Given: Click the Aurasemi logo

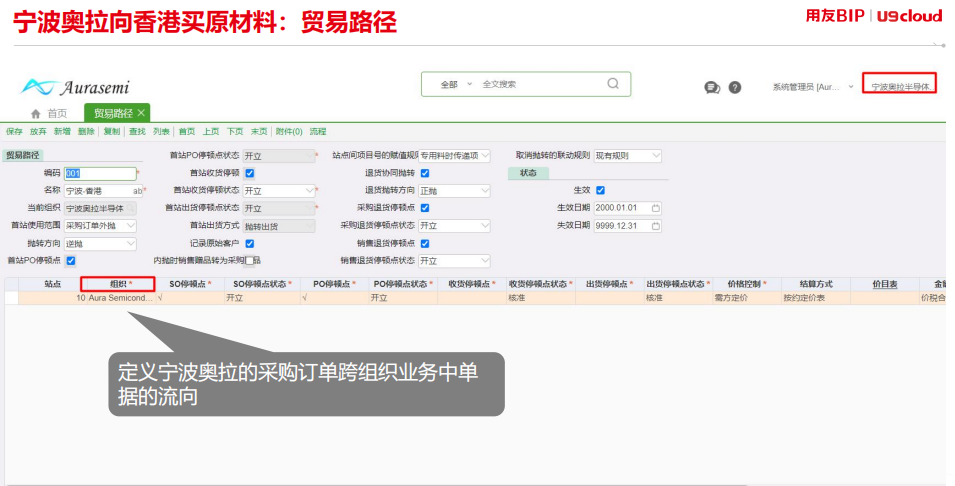Looking at the screenshot, I should tap(75, 88).
